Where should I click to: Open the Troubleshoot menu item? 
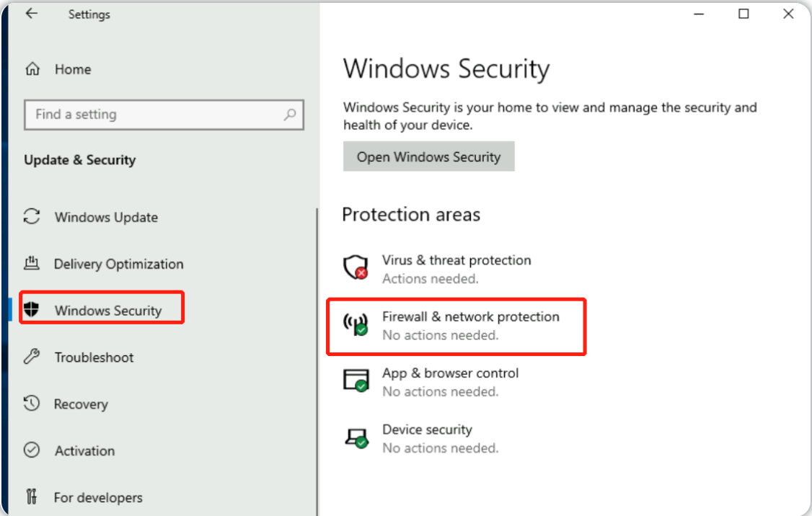point(94,357)
